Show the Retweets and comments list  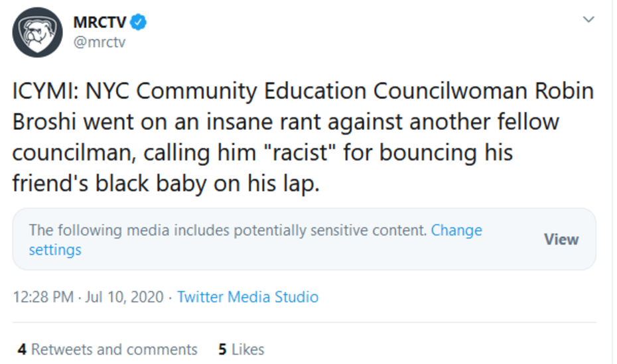(114, 349)
